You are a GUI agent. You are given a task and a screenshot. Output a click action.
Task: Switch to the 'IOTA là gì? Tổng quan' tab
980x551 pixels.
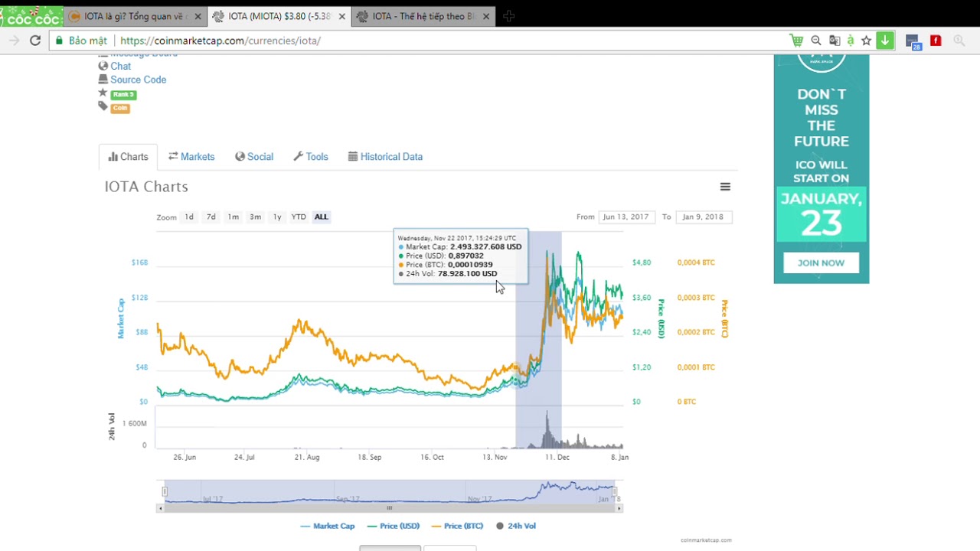click(136, 16)
